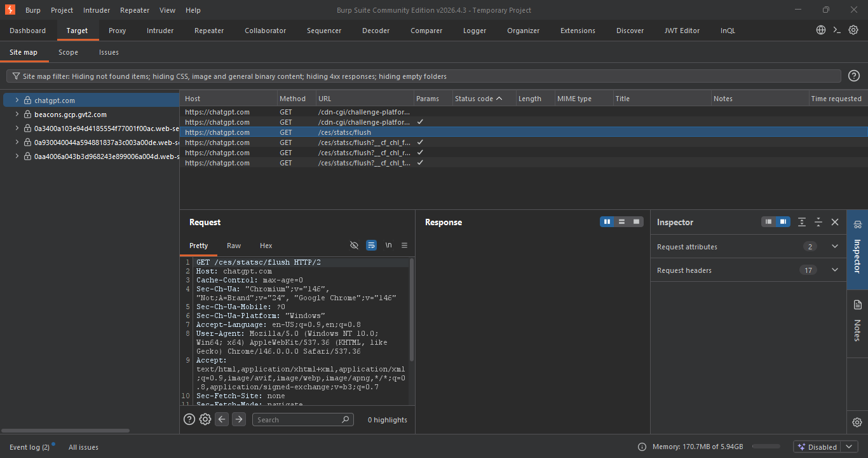Click the request editor vertical scrollbar
The height and width of the screenshot is (458, 868).
point(412,310)
